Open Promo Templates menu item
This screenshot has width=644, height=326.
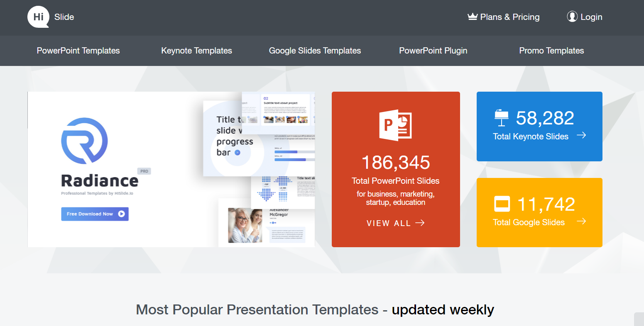pos(551,51)
